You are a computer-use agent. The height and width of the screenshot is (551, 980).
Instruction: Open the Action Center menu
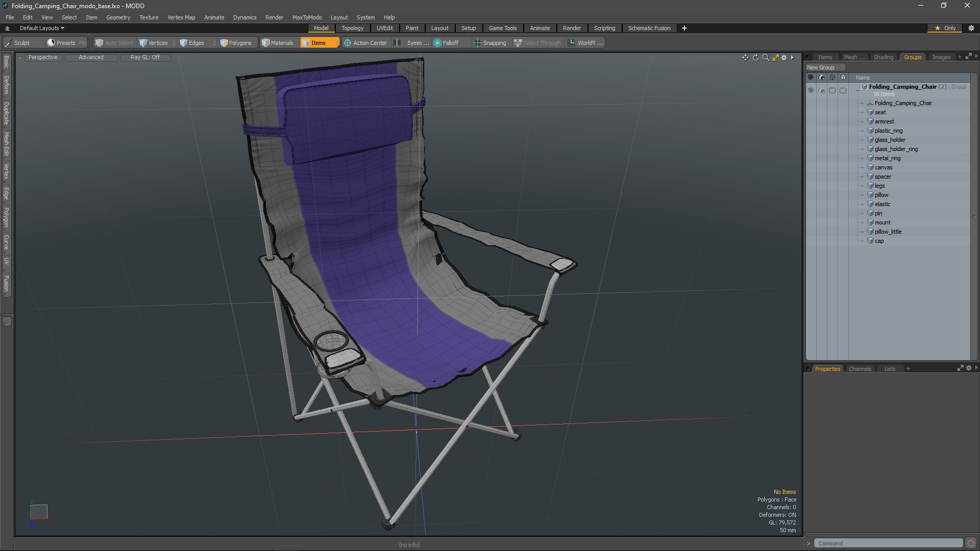coord(365,43)
